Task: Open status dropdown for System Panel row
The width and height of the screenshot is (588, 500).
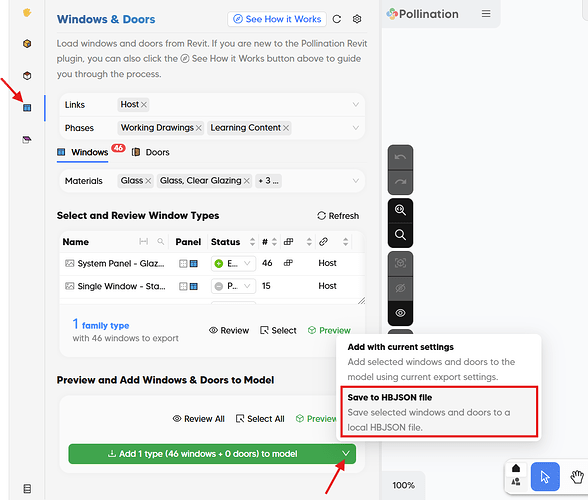Action: tap(233, 264)
